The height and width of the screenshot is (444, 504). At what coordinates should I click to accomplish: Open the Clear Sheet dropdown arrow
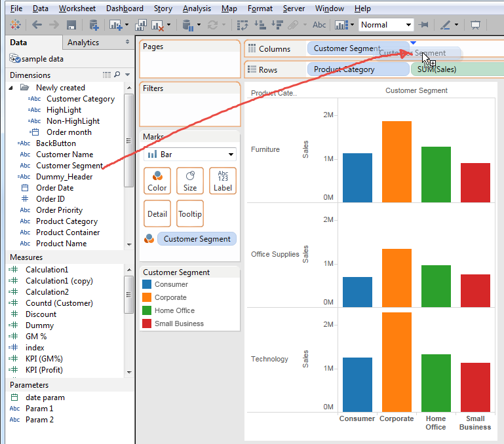tap(168, 25)
